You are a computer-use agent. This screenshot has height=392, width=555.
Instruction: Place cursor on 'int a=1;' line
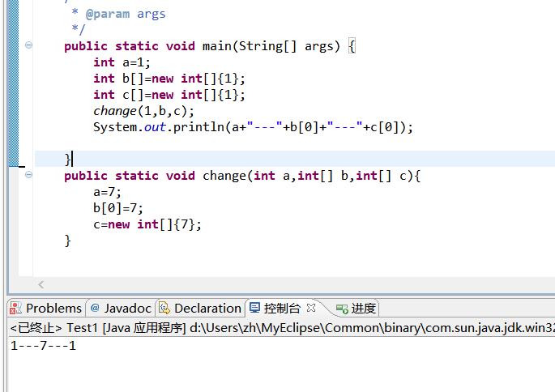click(x=122, y=62)
